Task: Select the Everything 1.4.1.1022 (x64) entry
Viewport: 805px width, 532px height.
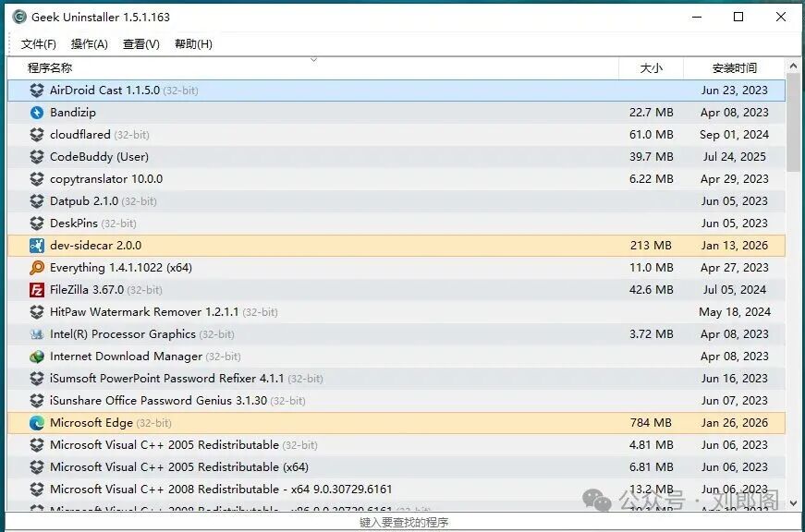Action: pyautogui.click(x=121, y=267)
